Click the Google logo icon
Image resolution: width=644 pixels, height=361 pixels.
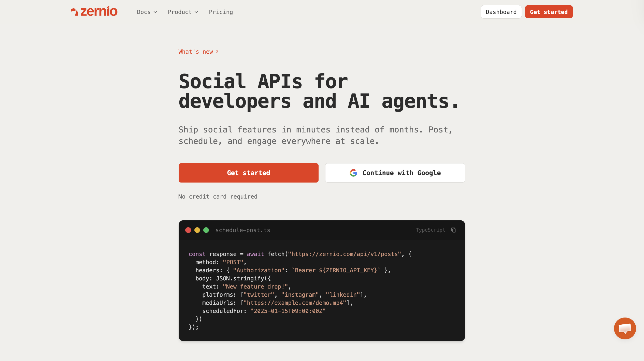(353, 173)
